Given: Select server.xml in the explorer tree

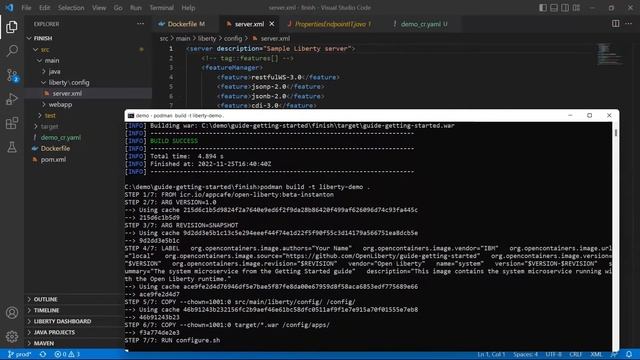Looking at the screenshot, I should click(x=67, y=93).
